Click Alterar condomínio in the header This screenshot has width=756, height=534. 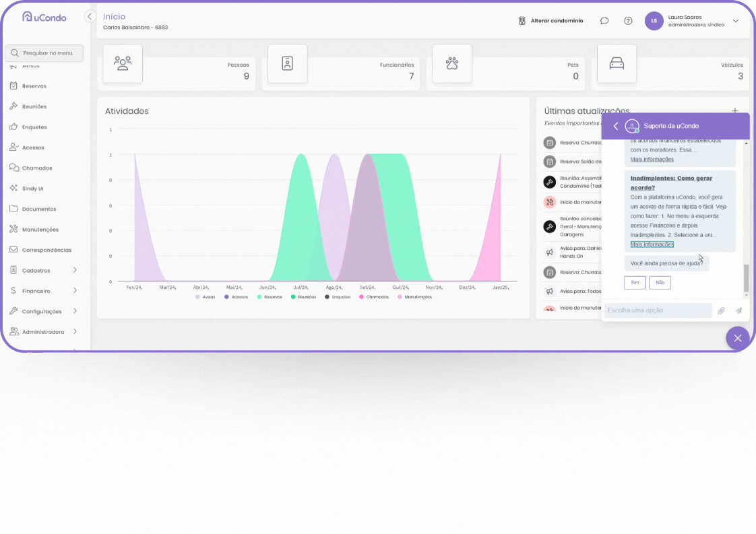click(550, 21)
